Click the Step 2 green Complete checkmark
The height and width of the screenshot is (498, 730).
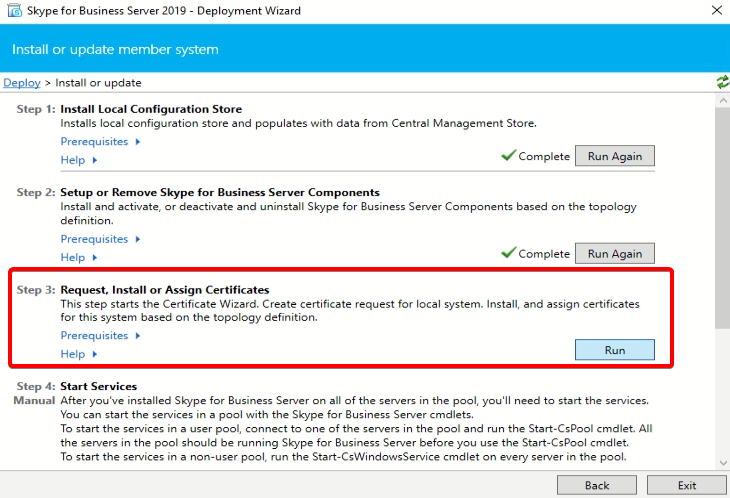point(508,254)
